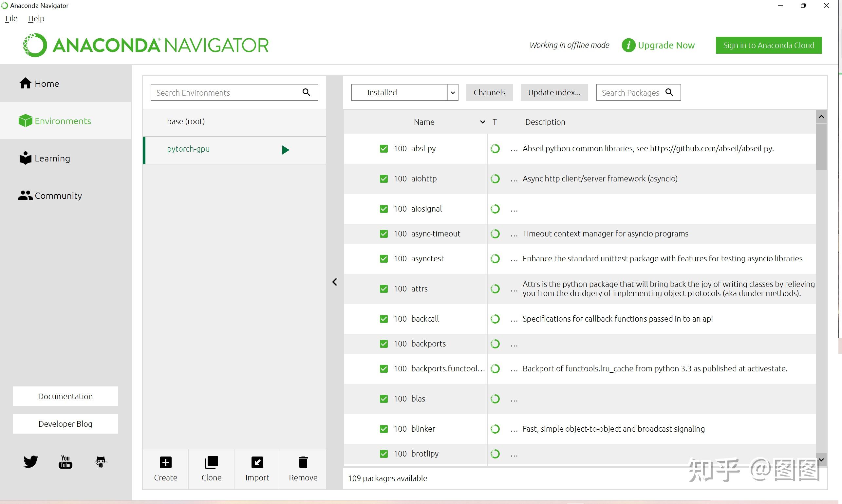Collapse environments panel with left chevron
The width and height of the screenshot is (842, 504).
[335, 282]
